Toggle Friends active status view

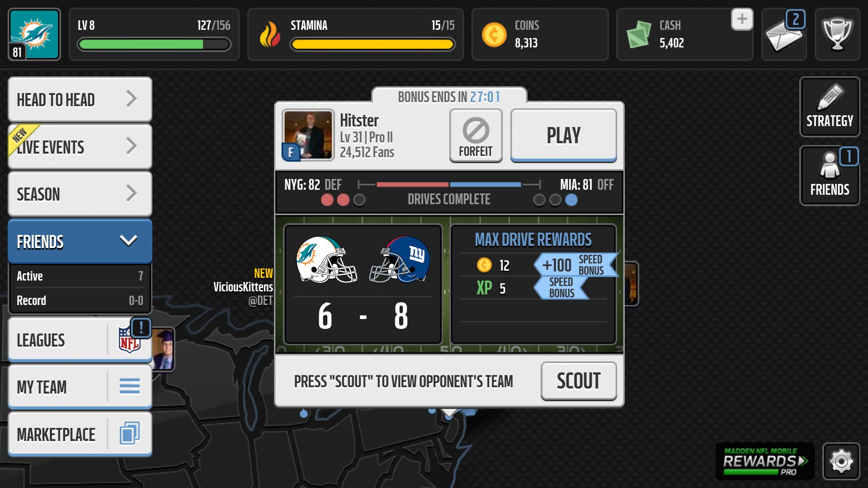click(77, 276)
